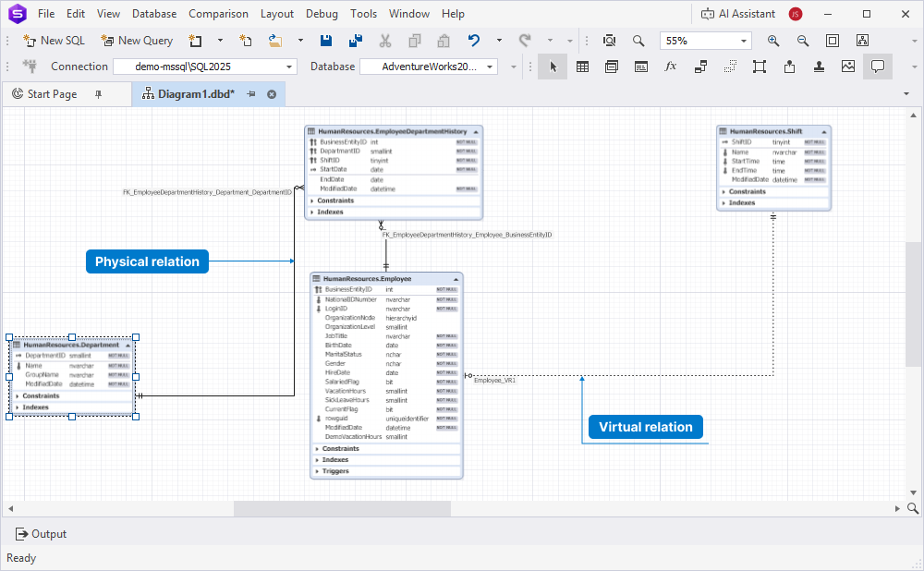Select the New Relation tool
This screenshot has width=924, height=571.
point(700,67)
